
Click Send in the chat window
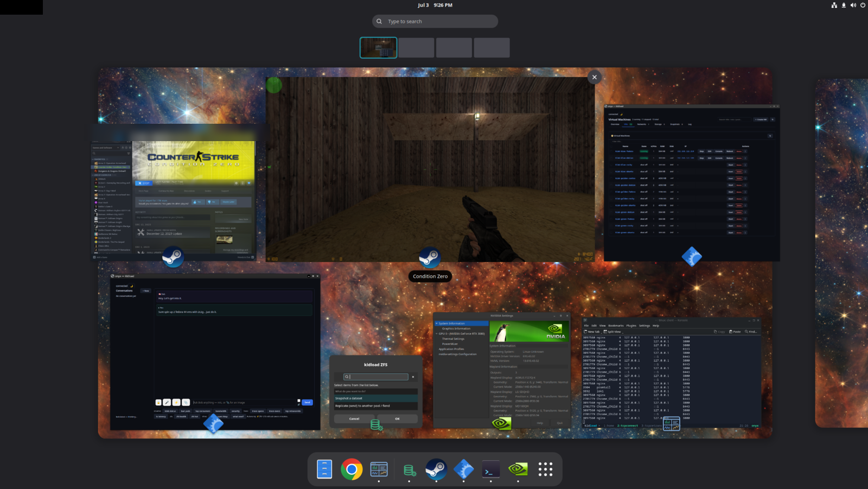click(x=307, y=402)
